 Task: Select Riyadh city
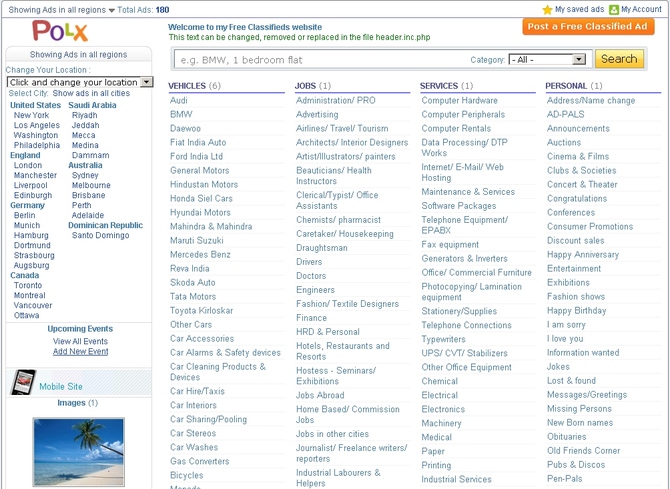[85, 115]
